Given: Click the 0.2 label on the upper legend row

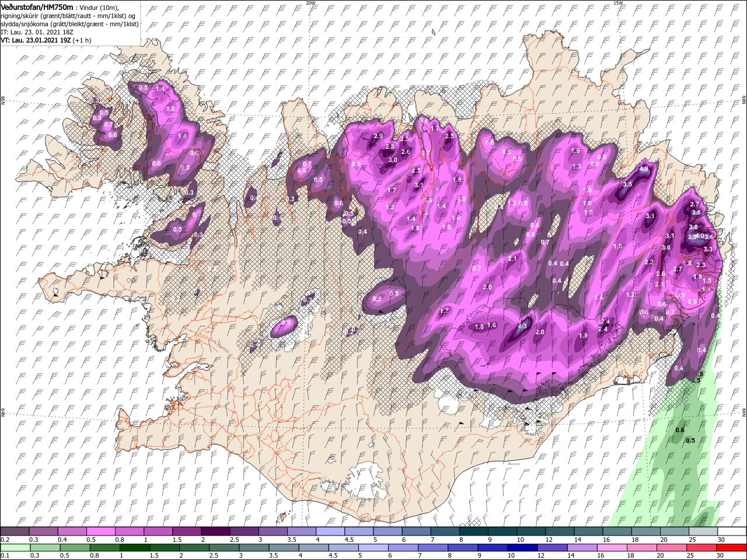Looking at the screenshot, I should 5,540.
